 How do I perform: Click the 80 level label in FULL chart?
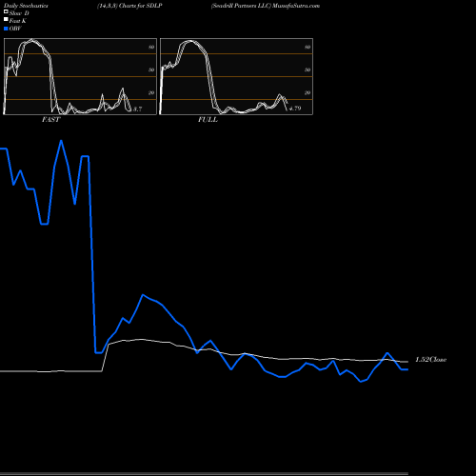[307, 47]
